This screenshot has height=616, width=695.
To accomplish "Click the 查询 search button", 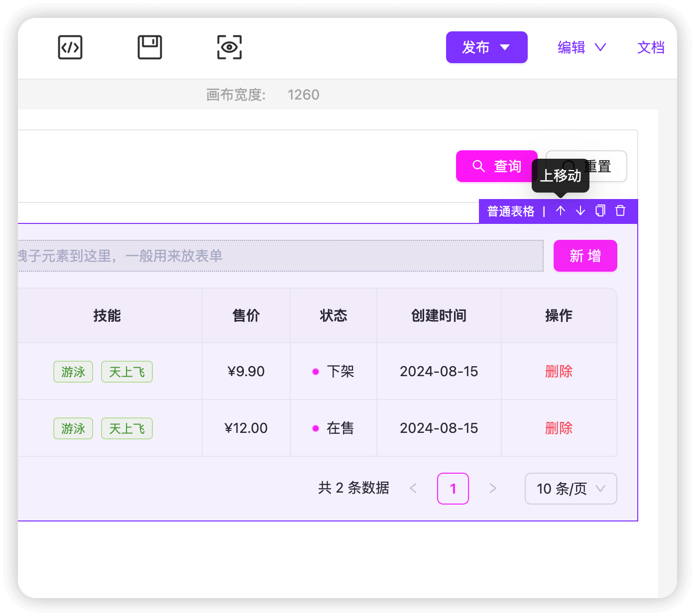I will [496, 166].
